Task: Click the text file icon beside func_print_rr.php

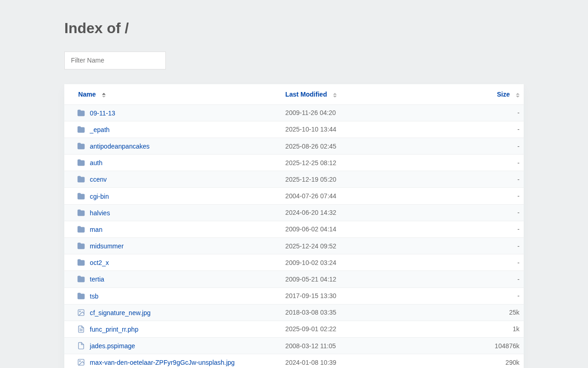Action: click(x=81, y=329)
